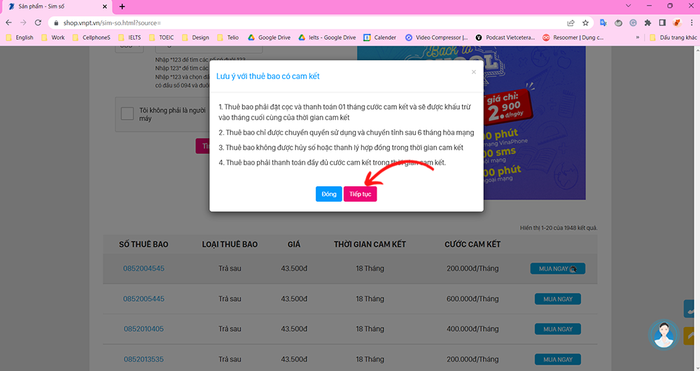Close the commitment notice dialog with X
Viewport: 700px width, 371px height.
point(474,72)
